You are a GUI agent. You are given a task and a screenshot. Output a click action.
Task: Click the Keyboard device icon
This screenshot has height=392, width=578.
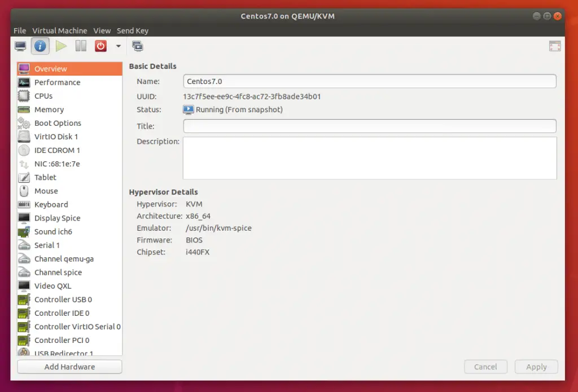click(x=24, y=205)
